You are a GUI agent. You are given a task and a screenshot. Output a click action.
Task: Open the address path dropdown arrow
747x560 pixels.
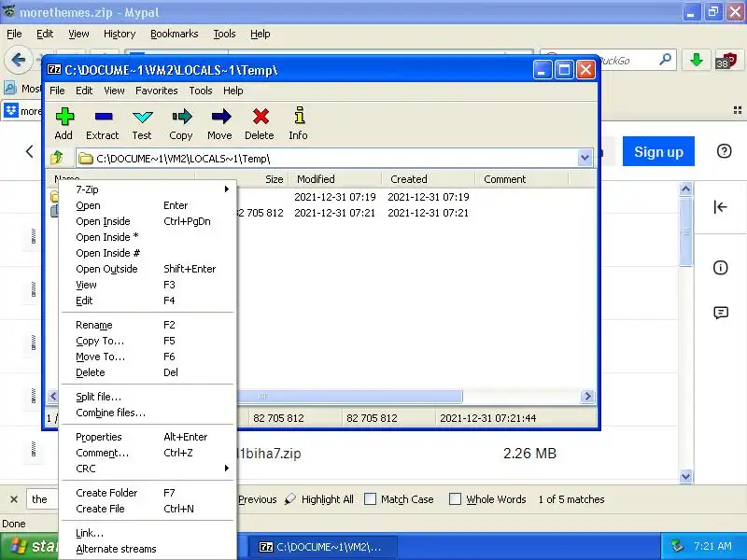585,158
